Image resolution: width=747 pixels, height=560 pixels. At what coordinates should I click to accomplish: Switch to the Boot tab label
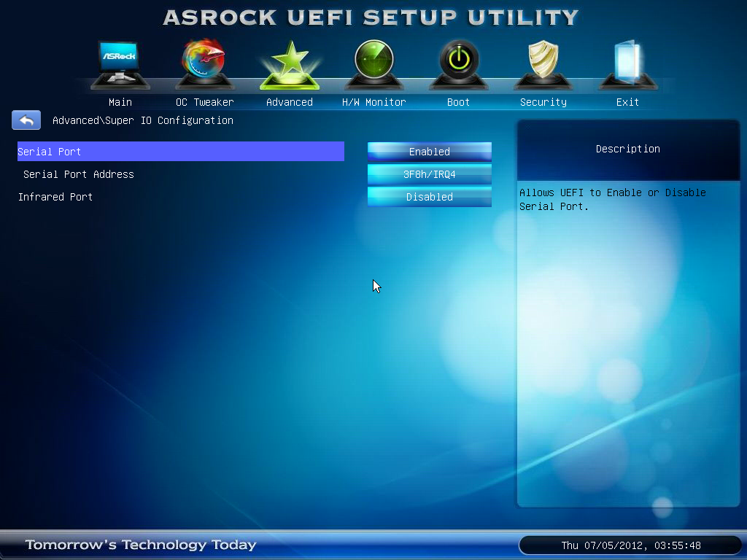[x=458, y=102]
